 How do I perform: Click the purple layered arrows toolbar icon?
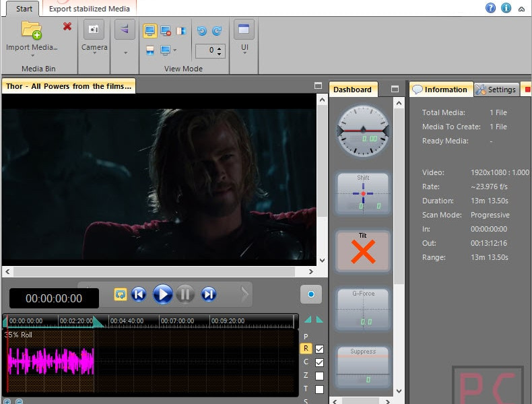coord(125,30)
